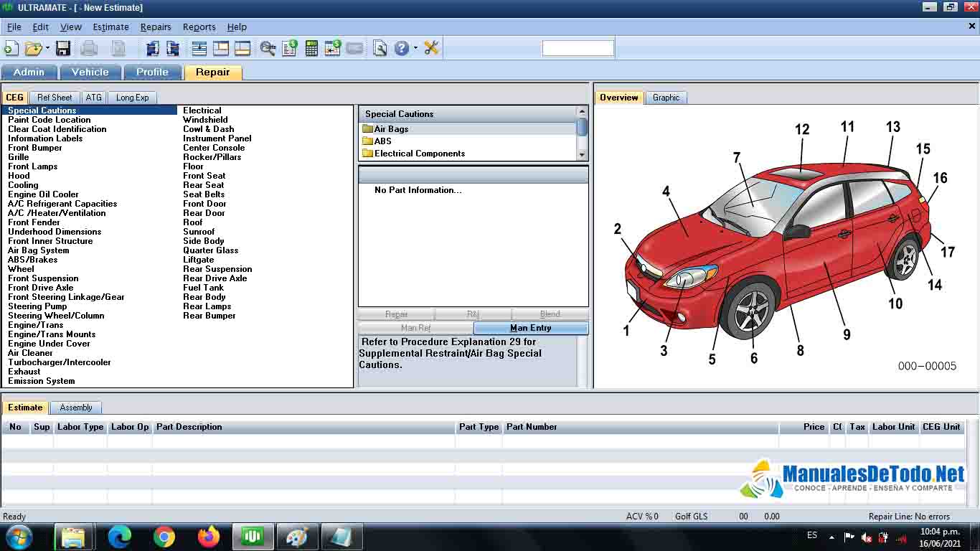Open the ABS folder
The image size is (980, 551).
(x=377, y=141)
